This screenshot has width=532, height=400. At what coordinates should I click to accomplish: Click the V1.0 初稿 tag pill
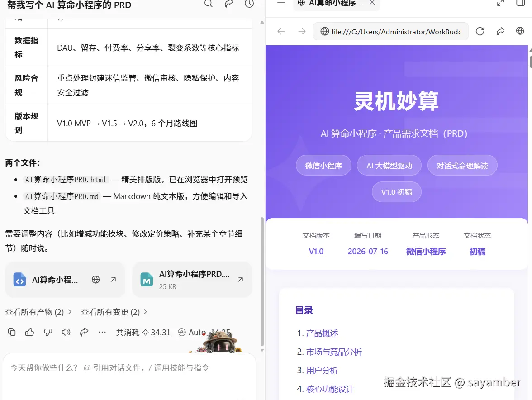(396, 192)
